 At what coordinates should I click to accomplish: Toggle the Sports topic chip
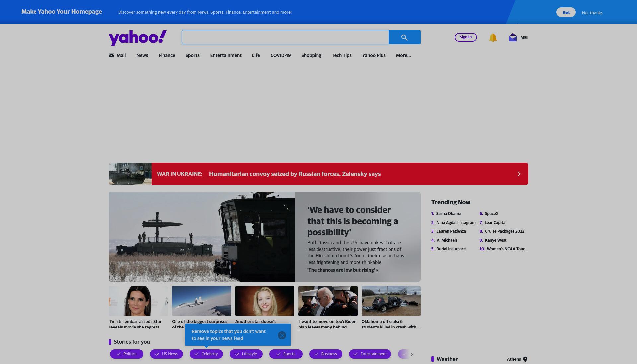coord(286,354)
